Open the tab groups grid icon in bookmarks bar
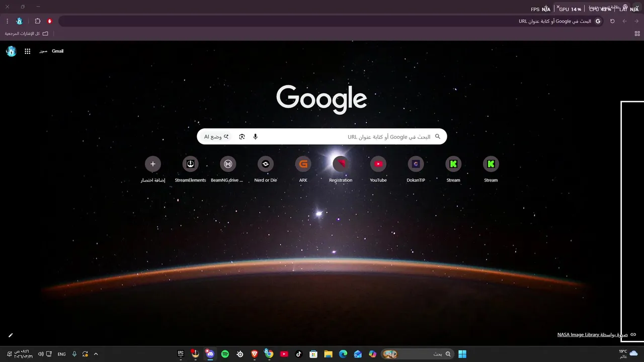The width and height of the screenshot is (644, 362). (637, 34)
